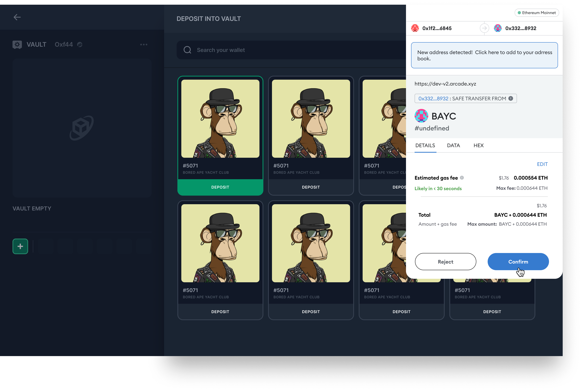Click the highlighted green DEPOSIT button
The image size is (583, 392).
tap(220, 187)
